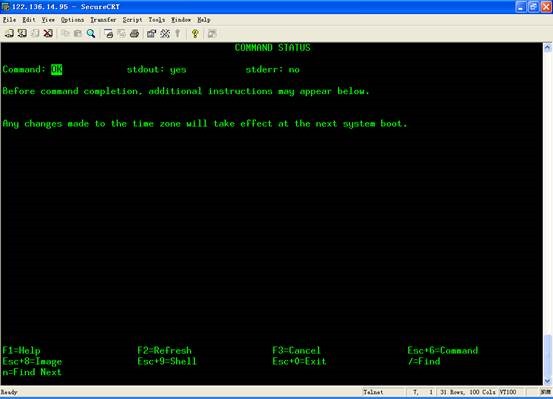
Task: Open the Options menu
Action: [x=72, y=20]
